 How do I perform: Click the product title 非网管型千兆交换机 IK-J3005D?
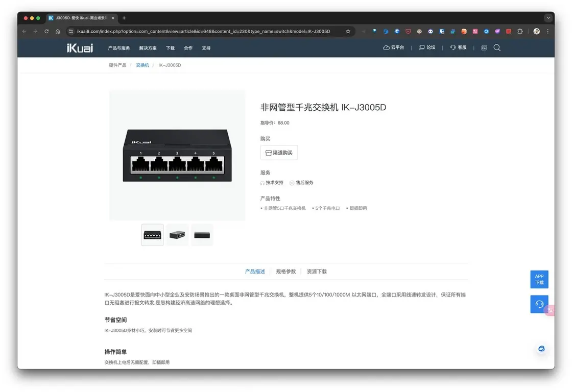(323, 107)
